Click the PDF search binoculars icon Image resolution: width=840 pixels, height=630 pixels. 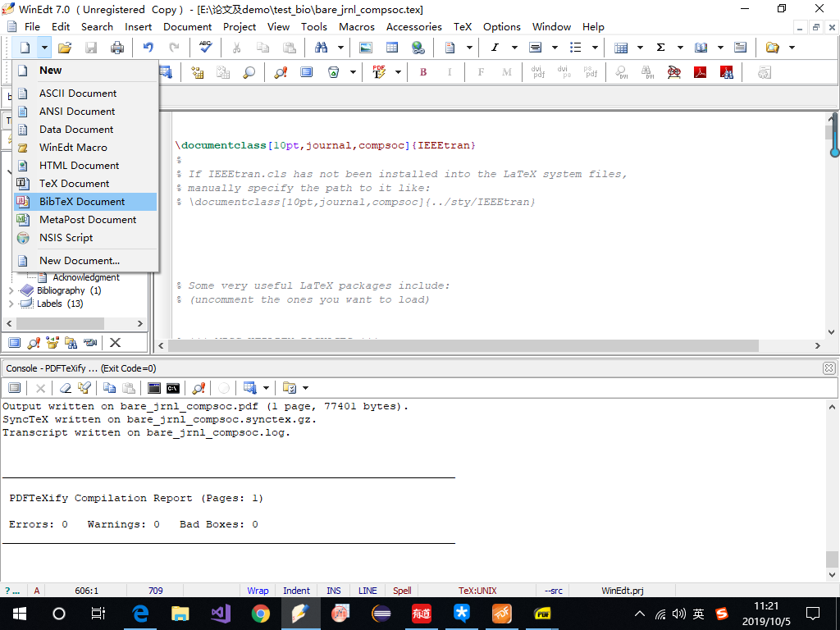(x=727, y=72)
